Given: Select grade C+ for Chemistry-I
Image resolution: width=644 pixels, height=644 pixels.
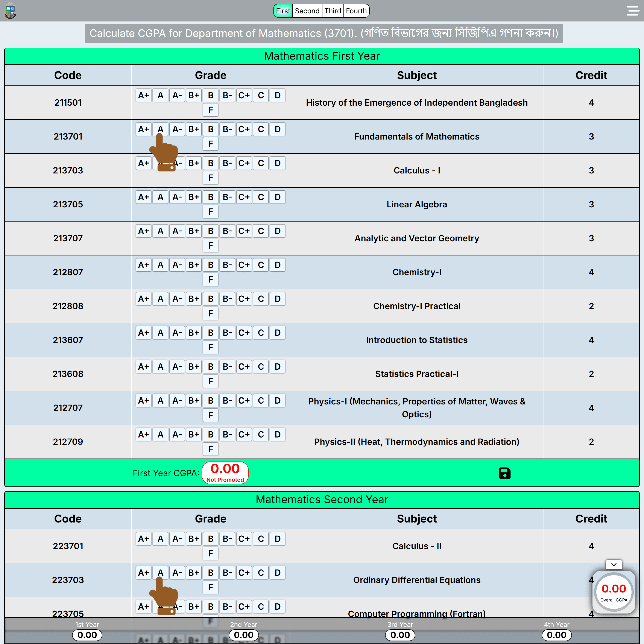Looking at the screenshot, I should coord(244,265).
